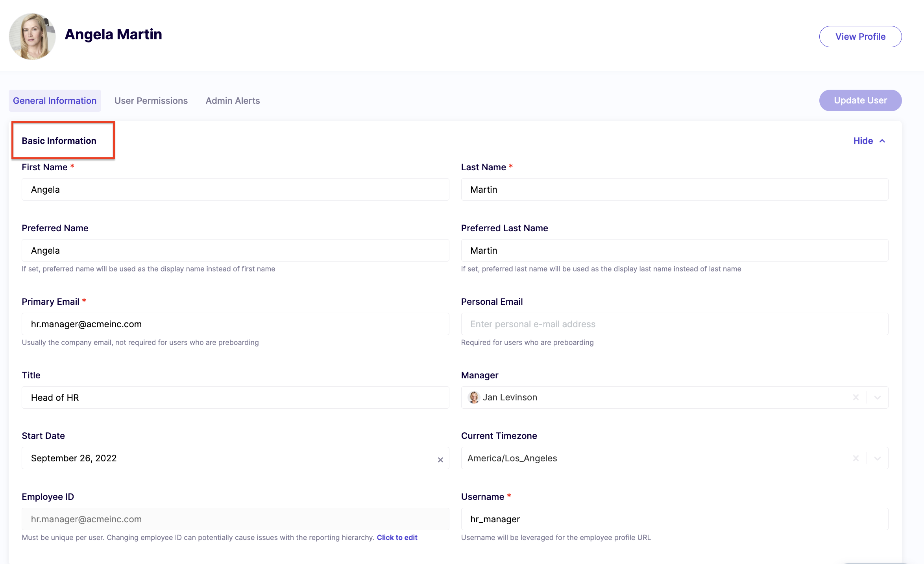
Task: Click the Current Timezone label
Action: pyautogui.click(x=499, y=436)
